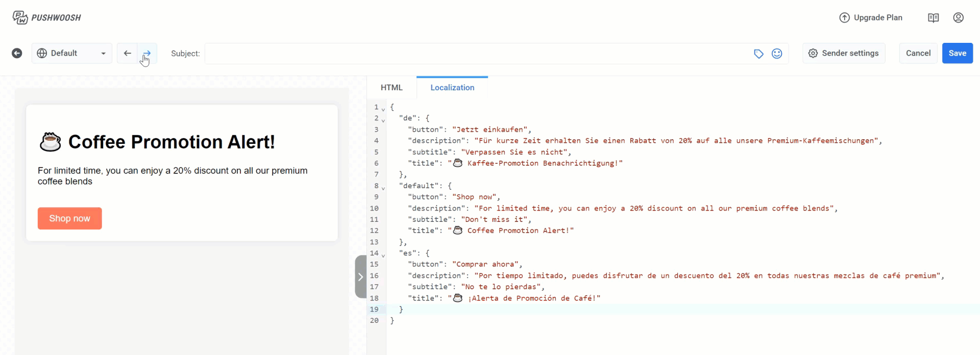Toggle the preview panel collapse handle
Viewport: 980px width, 355px height.
(360, 277)
